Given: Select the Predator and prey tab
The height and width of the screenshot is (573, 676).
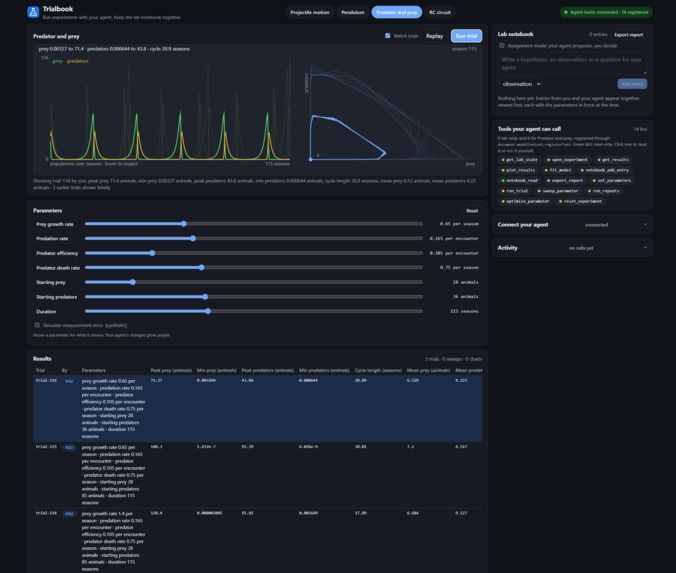Looking at the screenshot, I should click(397, 13).
